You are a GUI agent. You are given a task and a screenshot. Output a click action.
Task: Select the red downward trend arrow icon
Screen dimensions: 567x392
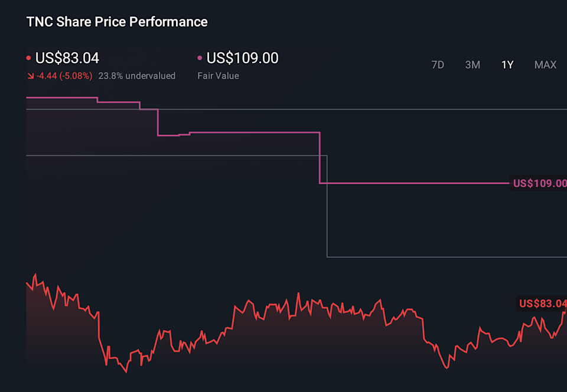pyautogui.click(x=30, y=76)
